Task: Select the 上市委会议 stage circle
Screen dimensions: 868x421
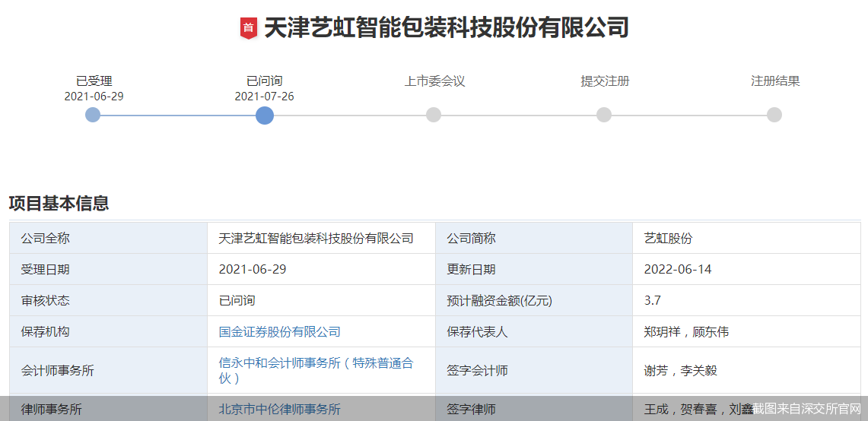Action: click(434, 115)
